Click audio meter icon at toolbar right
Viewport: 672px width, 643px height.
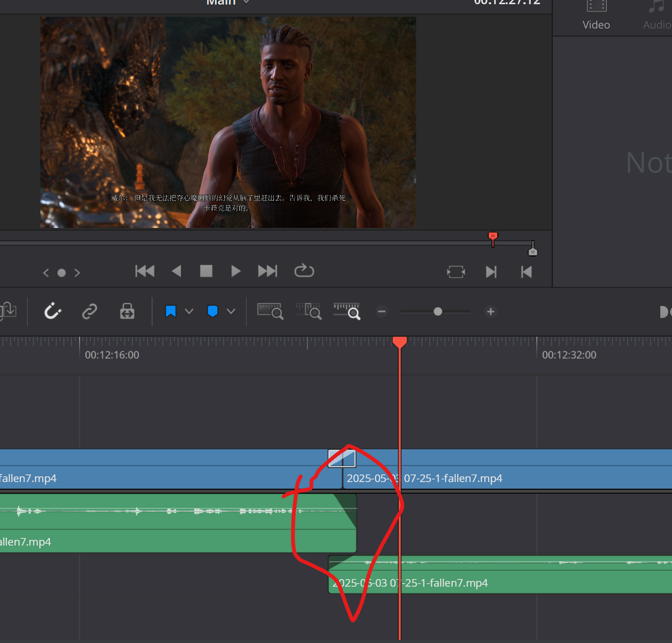coord(666,312)
